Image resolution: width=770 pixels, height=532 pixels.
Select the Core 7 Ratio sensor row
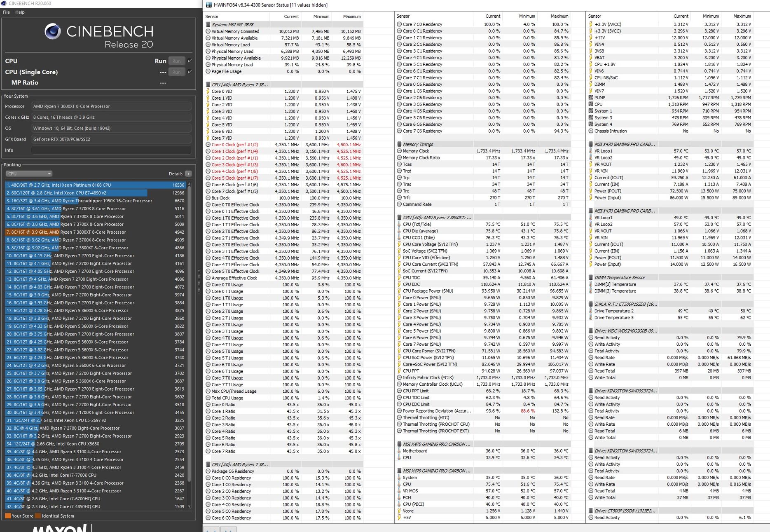[283, 451]
